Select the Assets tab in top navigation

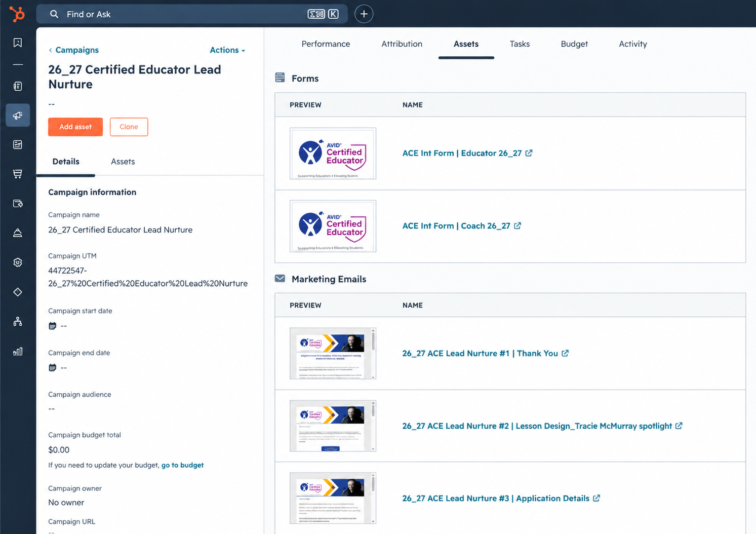[466, 44]
